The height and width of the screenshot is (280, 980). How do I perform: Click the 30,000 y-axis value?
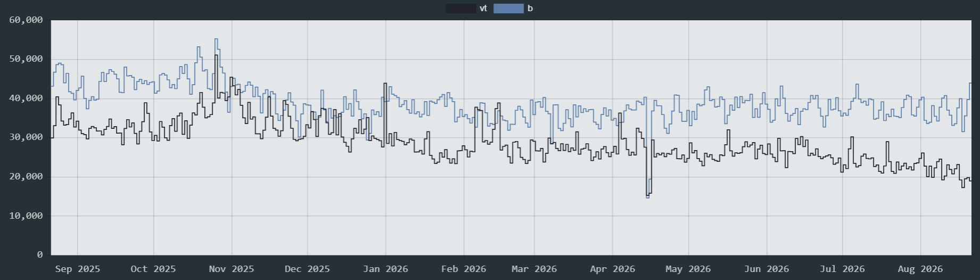tap(26, 137)
